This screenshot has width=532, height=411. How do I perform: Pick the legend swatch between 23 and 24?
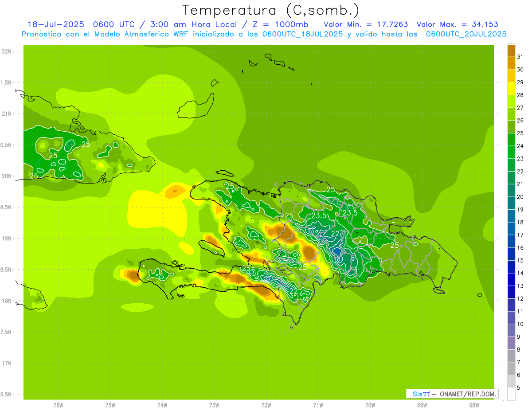click(x=511, y=152)
